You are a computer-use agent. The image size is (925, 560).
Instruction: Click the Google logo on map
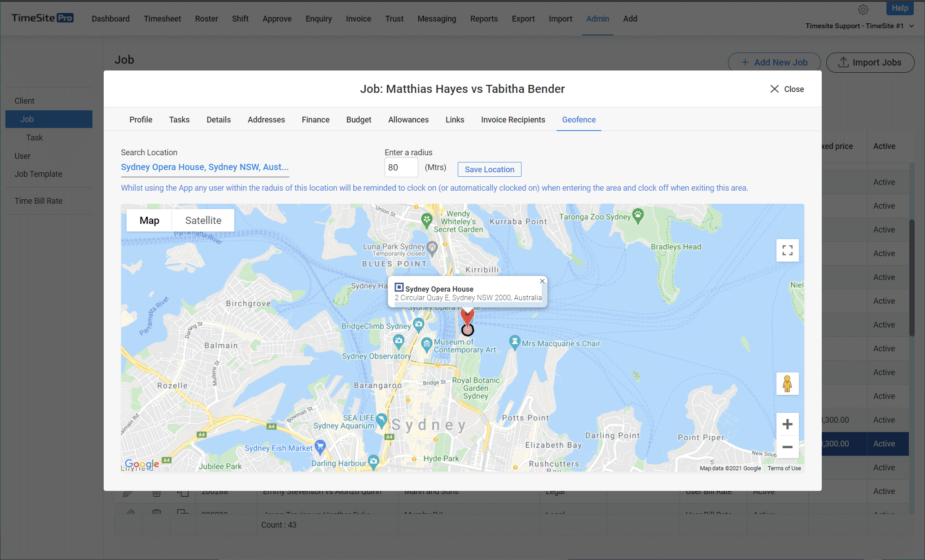point(142,464)
